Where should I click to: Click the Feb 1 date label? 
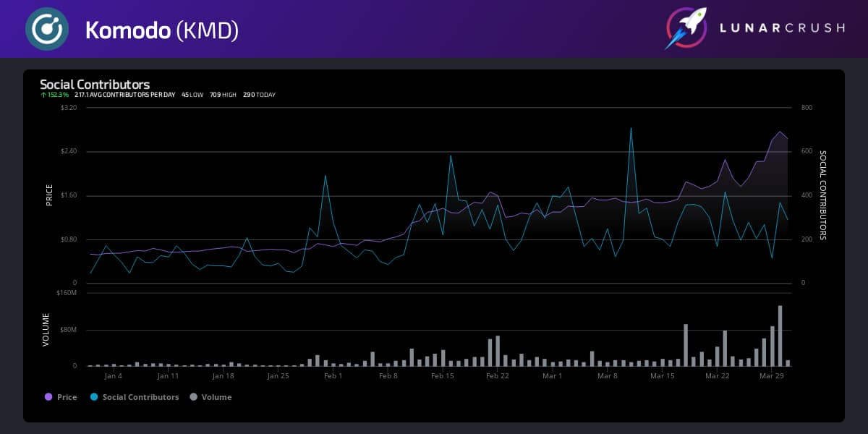(333, 376)
